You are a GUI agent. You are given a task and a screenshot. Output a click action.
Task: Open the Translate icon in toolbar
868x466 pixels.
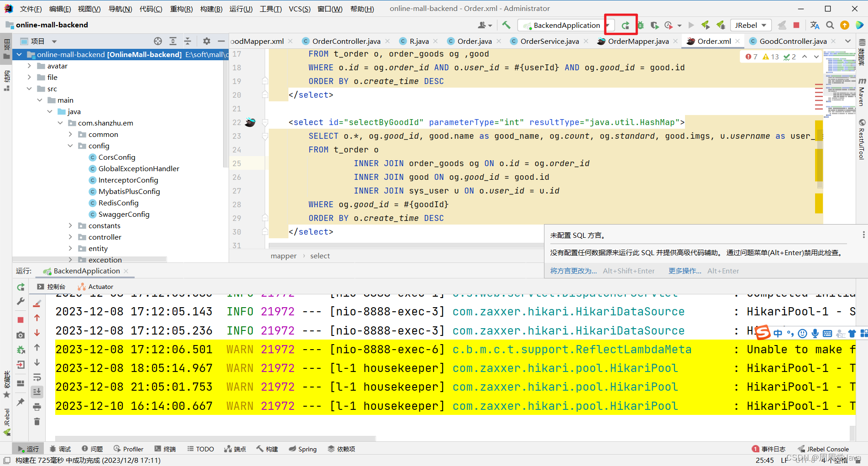(x=815, y=25)
